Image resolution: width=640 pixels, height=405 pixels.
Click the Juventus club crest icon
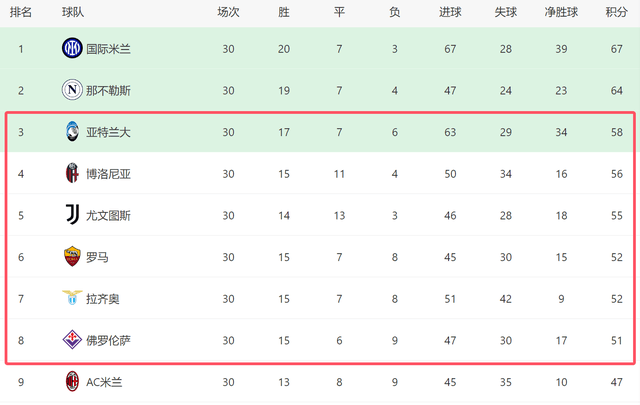(x=72, y=215)
